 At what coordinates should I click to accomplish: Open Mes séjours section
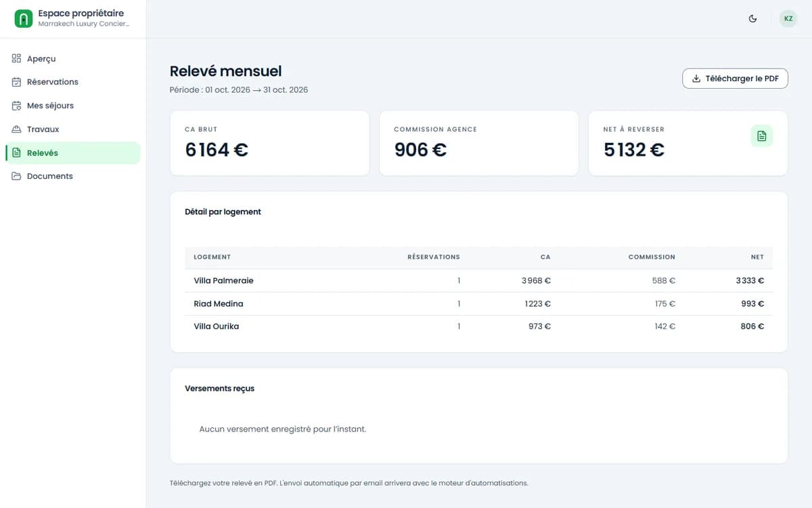(72, 106)
